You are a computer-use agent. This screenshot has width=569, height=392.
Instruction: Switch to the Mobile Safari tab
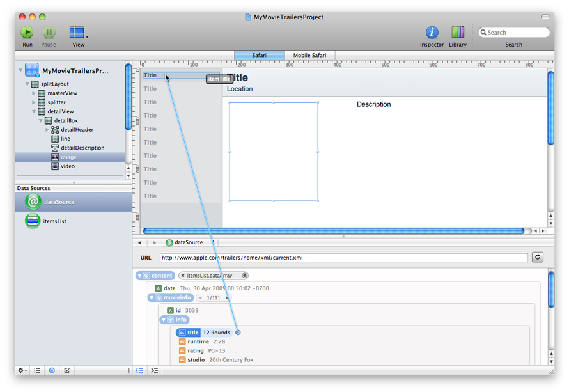[x=309, y=56]
